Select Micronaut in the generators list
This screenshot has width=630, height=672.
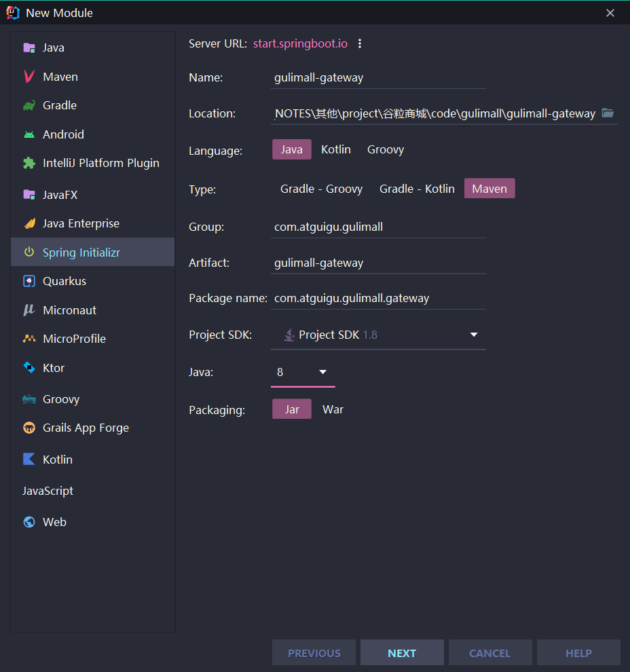point(69,310)
